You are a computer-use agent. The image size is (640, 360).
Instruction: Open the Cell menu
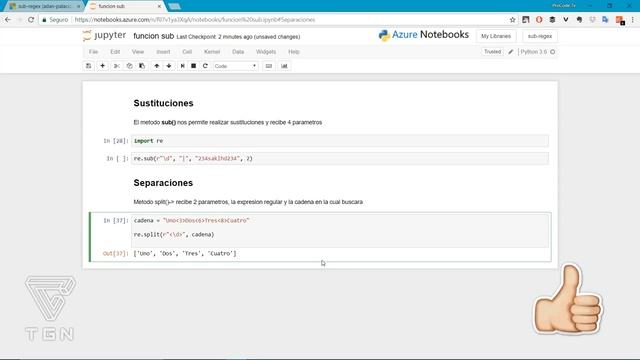[187, 52]
